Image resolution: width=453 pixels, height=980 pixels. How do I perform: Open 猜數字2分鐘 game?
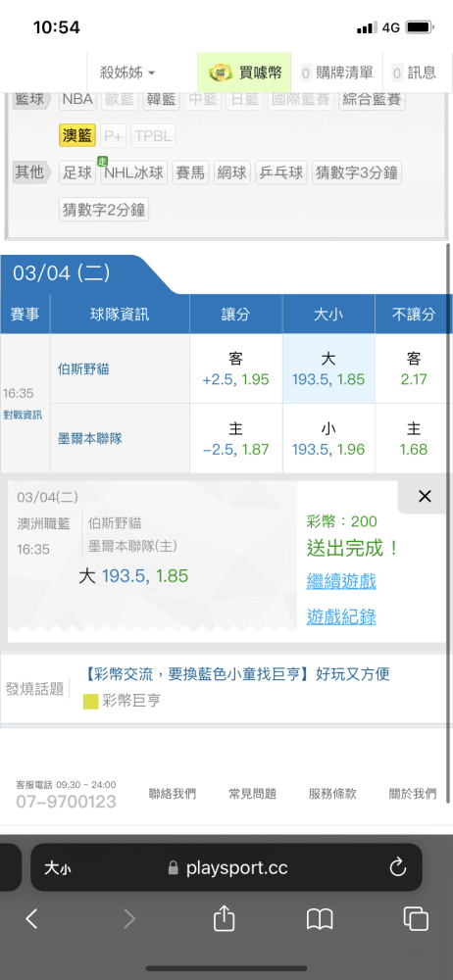pyautogui.click(x=104, y=210)
